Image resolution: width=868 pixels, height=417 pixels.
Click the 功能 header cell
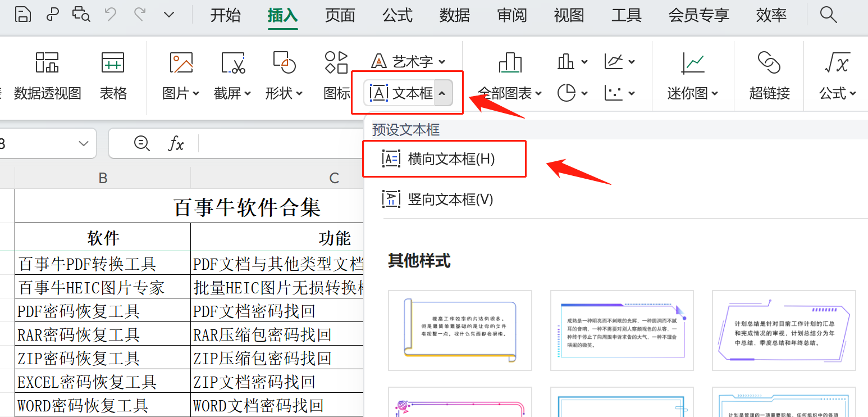tap(334, 238)
